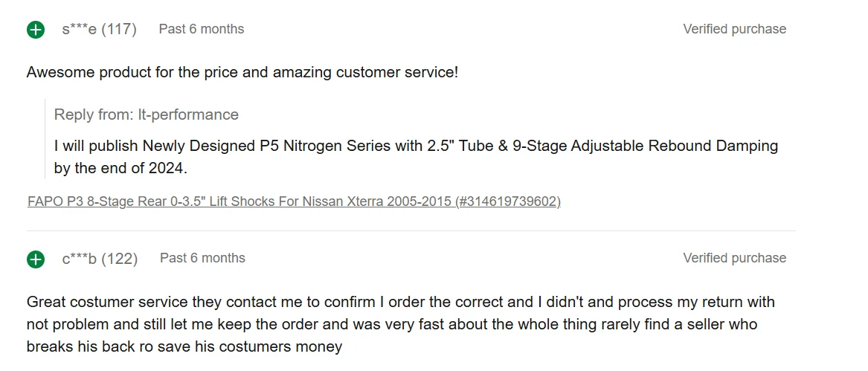
Task: Click "Past 6 months" on the s***e review
Action: click(x=202, y=29)
